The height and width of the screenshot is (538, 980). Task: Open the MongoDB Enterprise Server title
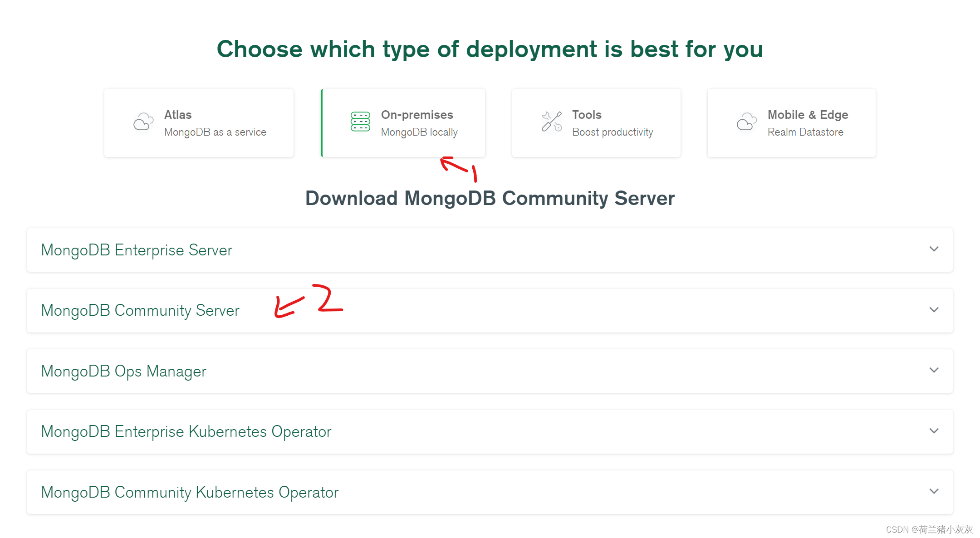tap(137, 250)
